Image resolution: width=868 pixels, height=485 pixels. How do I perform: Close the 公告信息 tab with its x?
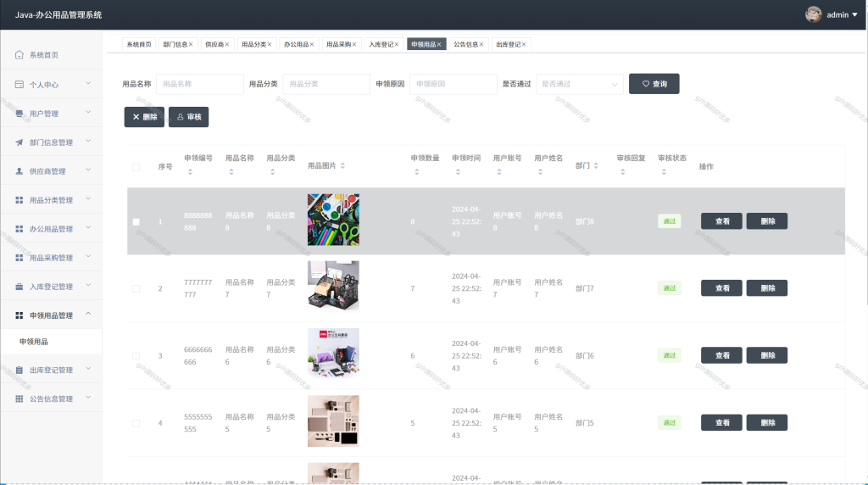tap(481, 44)
